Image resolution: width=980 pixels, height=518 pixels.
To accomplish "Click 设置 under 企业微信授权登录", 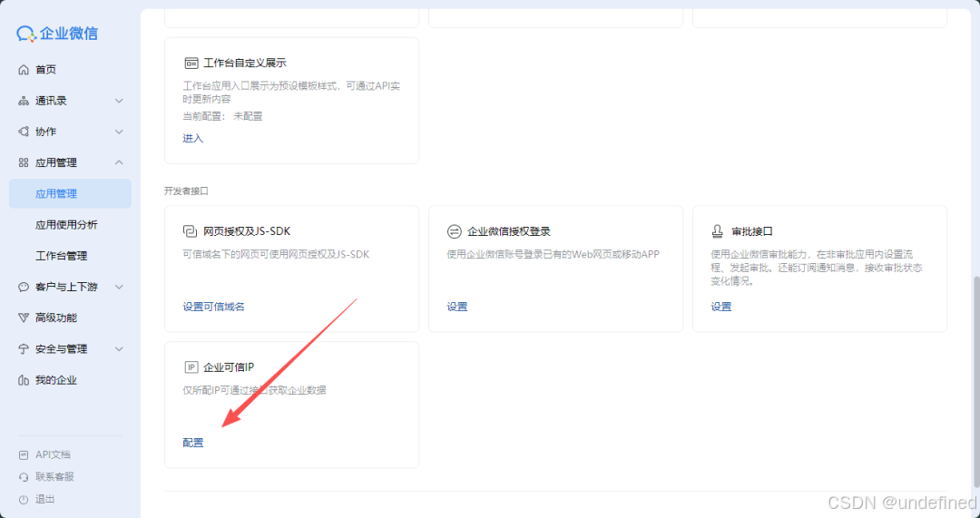I will click(x=456, y=307).
